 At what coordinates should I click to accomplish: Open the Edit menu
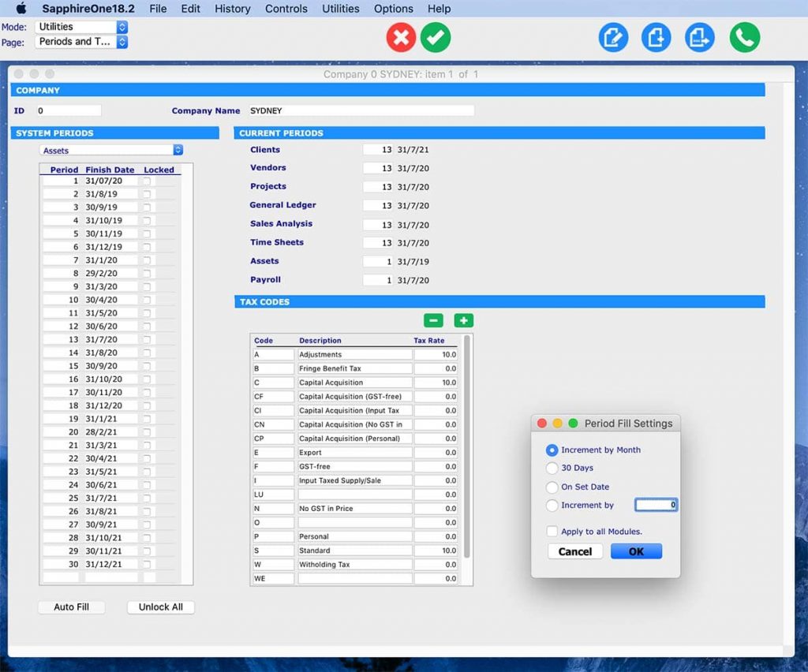pos(190,9)
